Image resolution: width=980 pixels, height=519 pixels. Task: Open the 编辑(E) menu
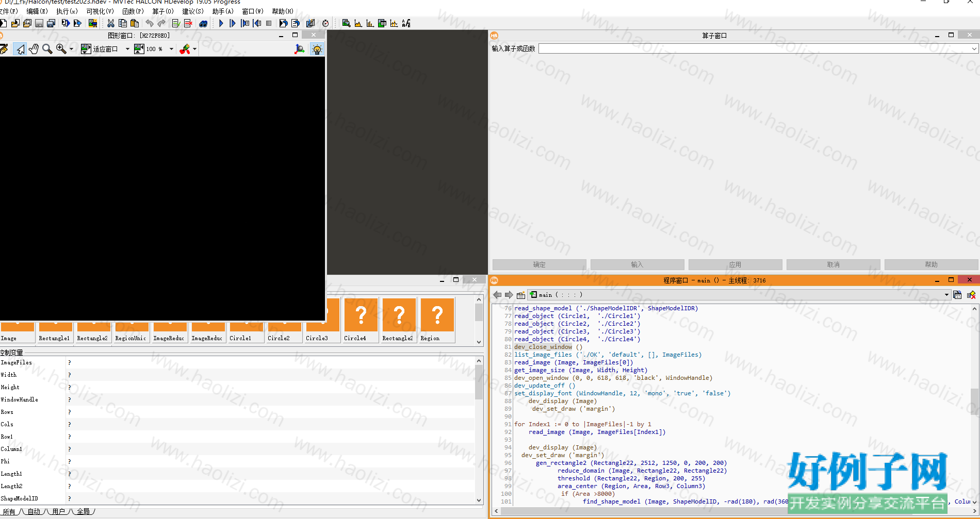pos(37,11)
